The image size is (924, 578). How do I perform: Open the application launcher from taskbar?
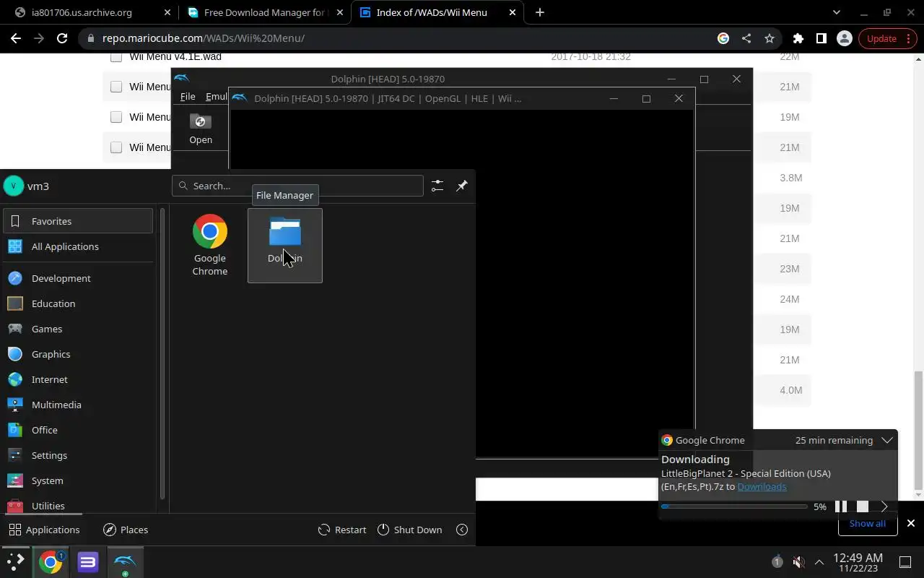click(x=16, y=561)
